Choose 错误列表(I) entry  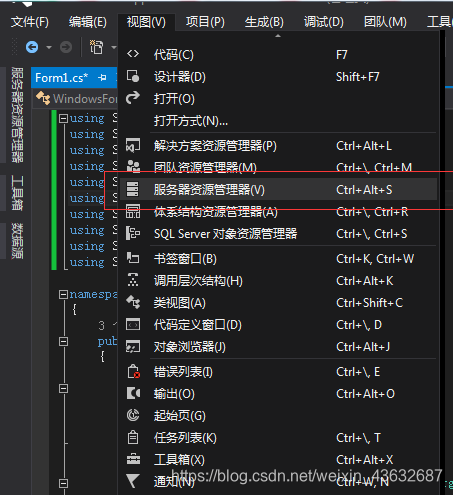pyautogui.click(x=278, y=371)
